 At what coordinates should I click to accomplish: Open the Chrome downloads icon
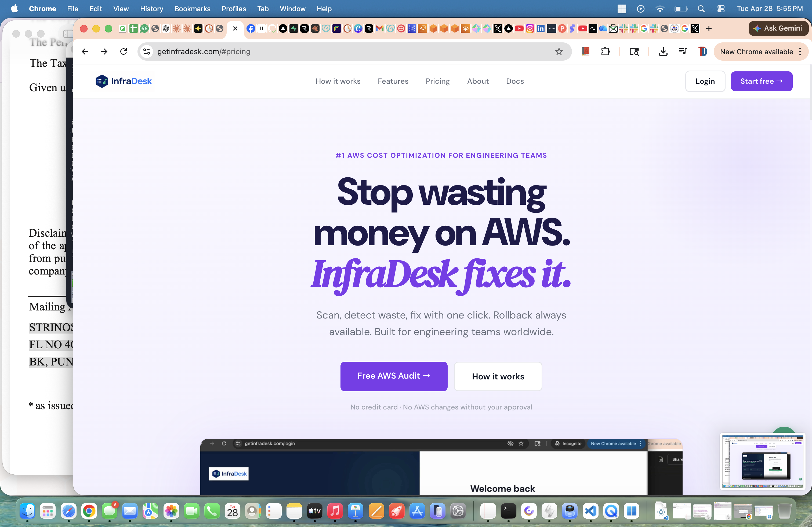663,52
